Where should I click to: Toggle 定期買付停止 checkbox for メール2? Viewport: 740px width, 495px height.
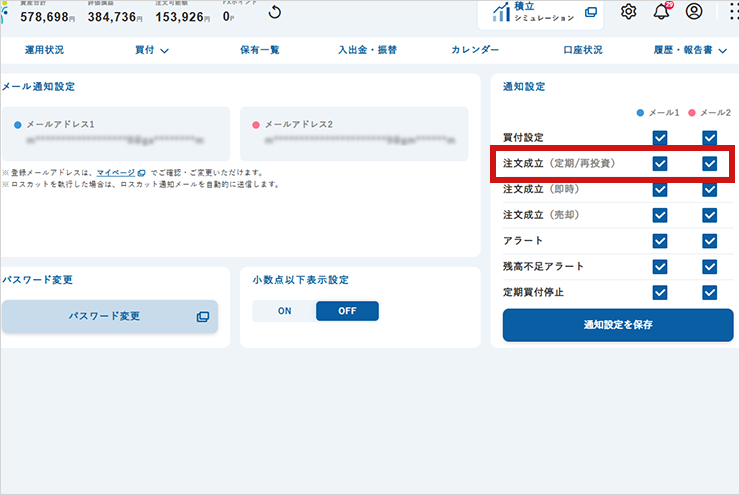(709, 293)
